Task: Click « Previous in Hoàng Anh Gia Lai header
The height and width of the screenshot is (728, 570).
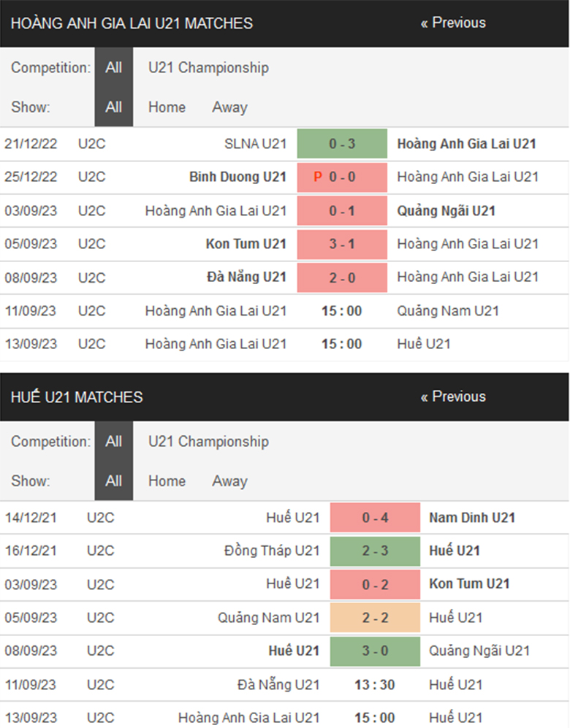Action: click(x=452, y=23)
